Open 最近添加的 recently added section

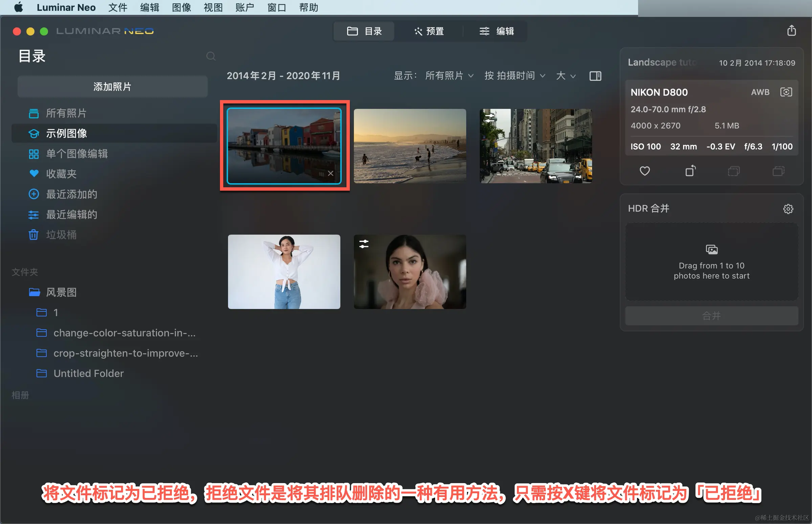[71, 194]
